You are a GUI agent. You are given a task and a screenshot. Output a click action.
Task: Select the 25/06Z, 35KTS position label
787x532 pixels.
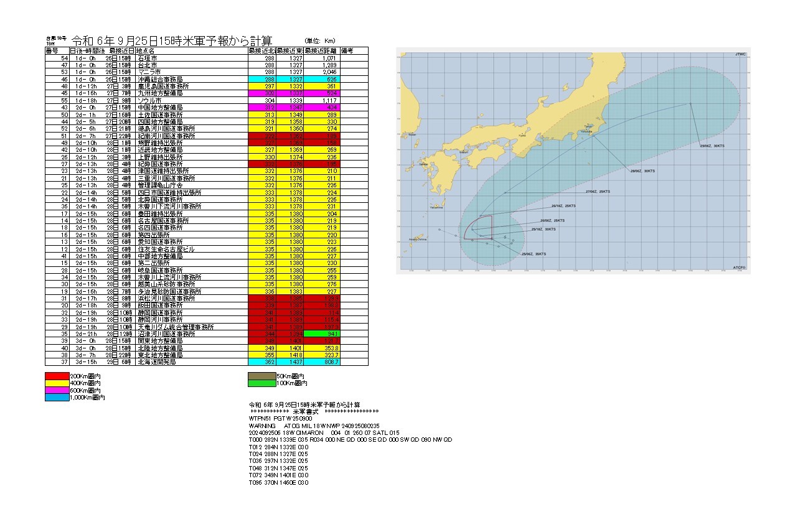pos(534,253)
